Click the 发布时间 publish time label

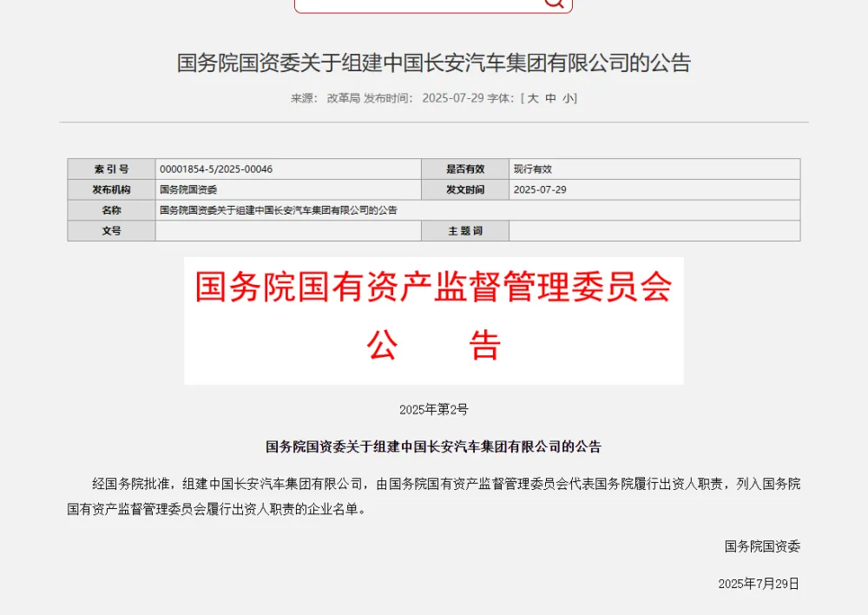pyautogui.click(x=388, y=98)
